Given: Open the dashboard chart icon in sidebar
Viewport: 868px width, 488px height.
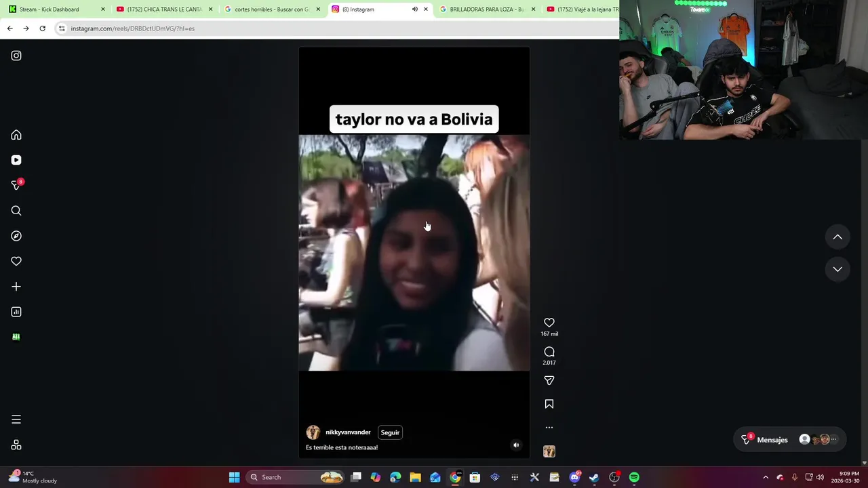Looking at the screenshot, I should click(16, 312).
